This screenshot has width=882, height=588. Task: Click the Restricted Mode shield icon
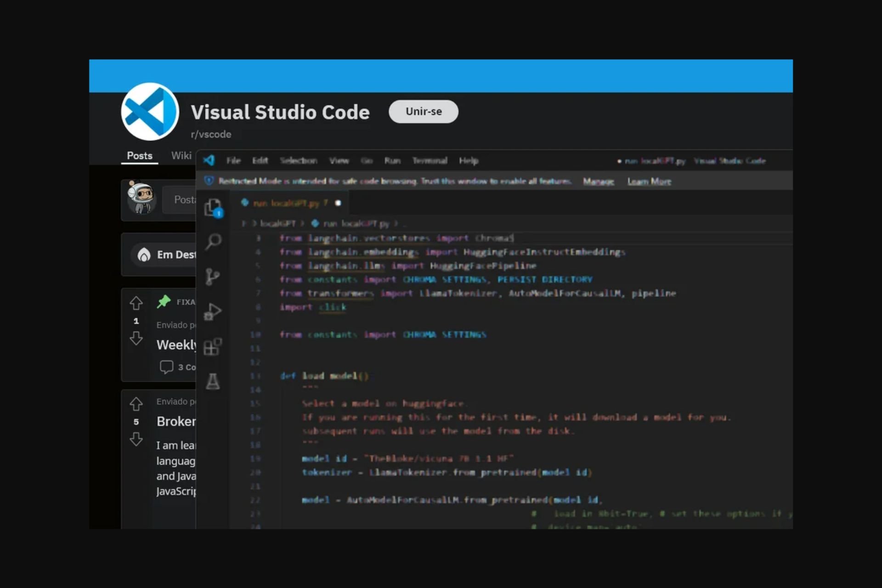209,181
